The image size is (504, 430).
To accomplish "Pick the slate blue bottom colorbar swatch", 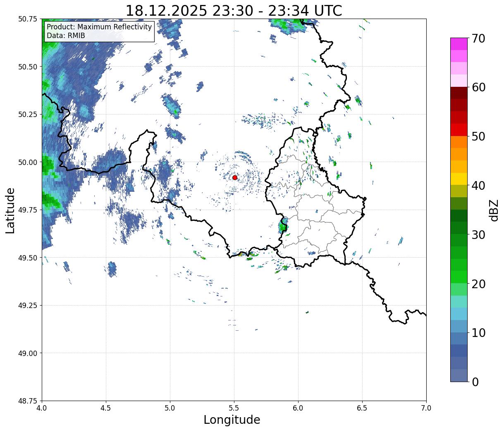I will coord(459,375).
